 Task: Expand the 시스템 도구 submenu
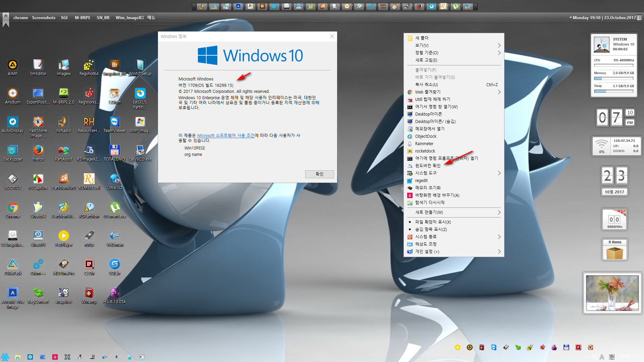coord(453,173)
